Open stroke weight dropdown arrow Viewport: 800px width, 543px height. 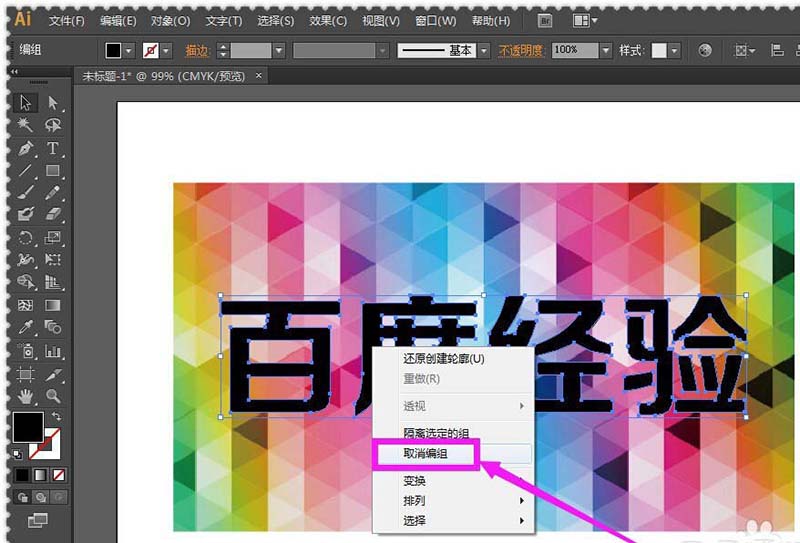click(x=279, y=51)
